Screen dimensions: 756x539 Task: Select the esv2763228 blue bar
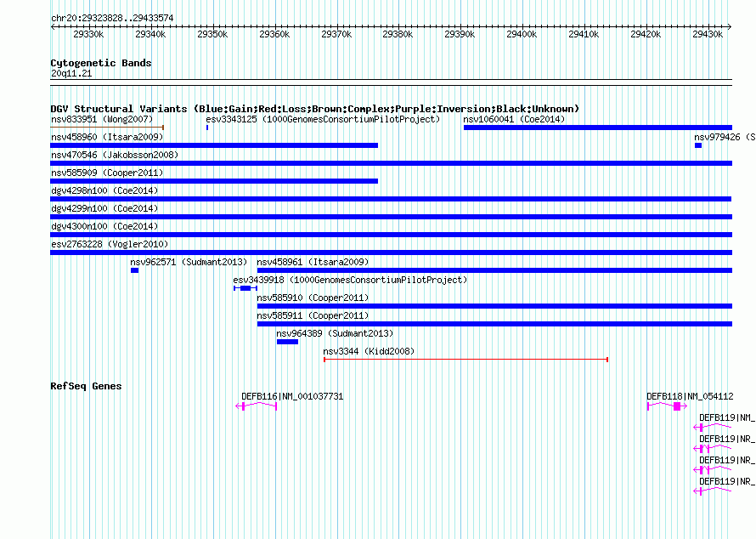391,252
